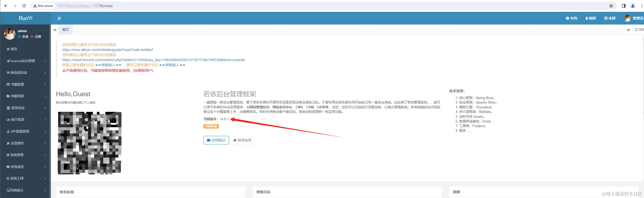The height and width of the screenshot is (198, 644).
Task: Expand the chevron beside 运营操作
Action: pyautogui.click(x=45, y=143)
